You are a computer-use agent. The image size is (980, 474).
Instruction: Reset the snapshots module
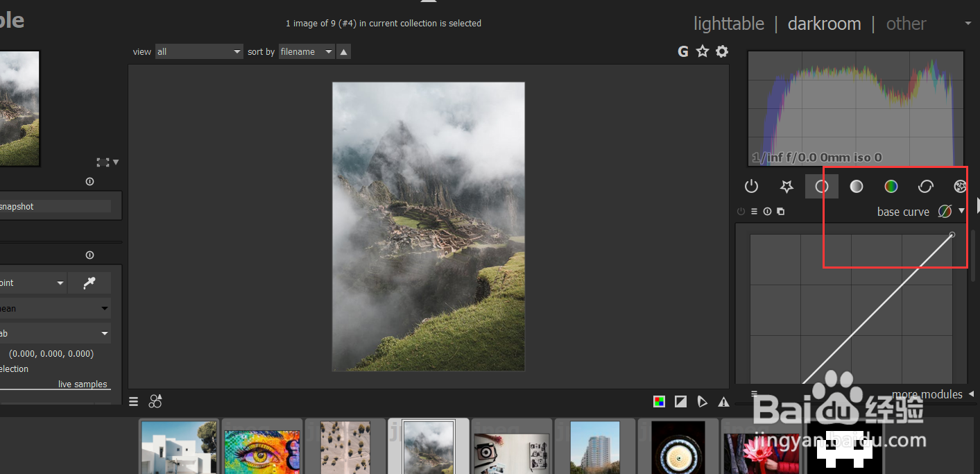tap(89, 182)
